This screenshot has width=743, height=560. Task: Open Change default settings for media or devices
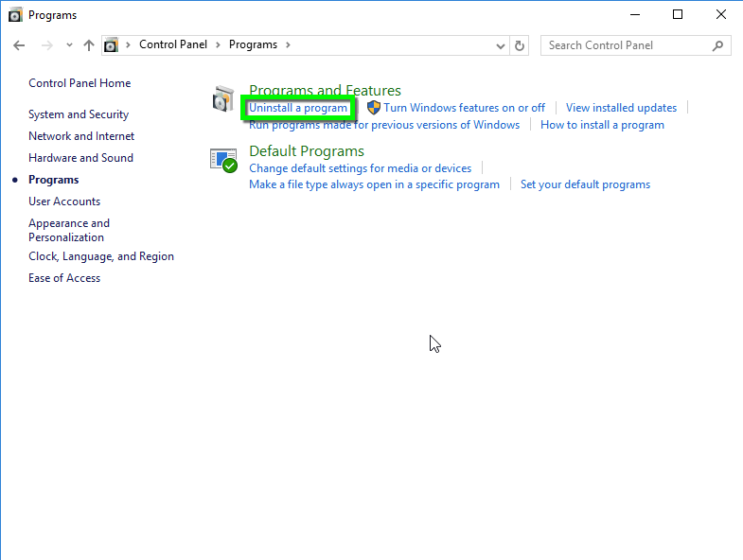click(x=360, y=168)
